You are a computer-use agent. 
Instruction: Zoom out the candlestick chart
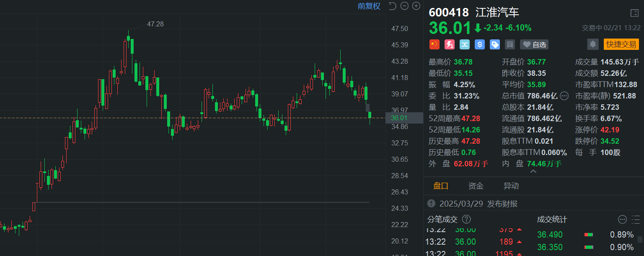click(x=404, y=6)
